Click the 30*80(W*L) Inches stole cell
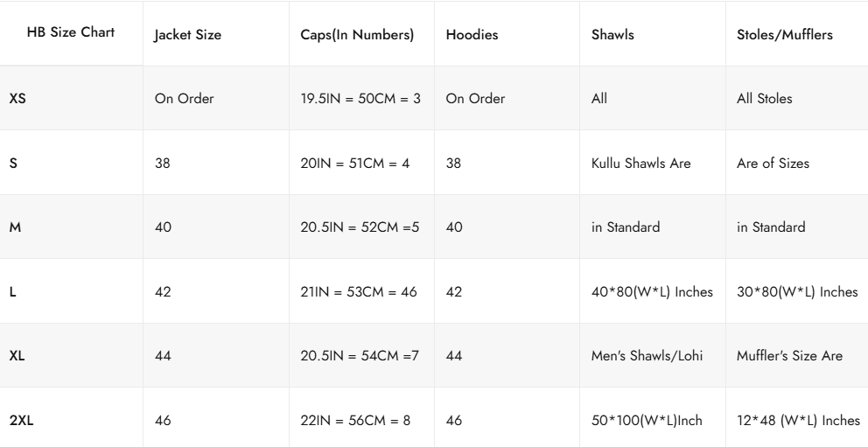 click(797, 292)
